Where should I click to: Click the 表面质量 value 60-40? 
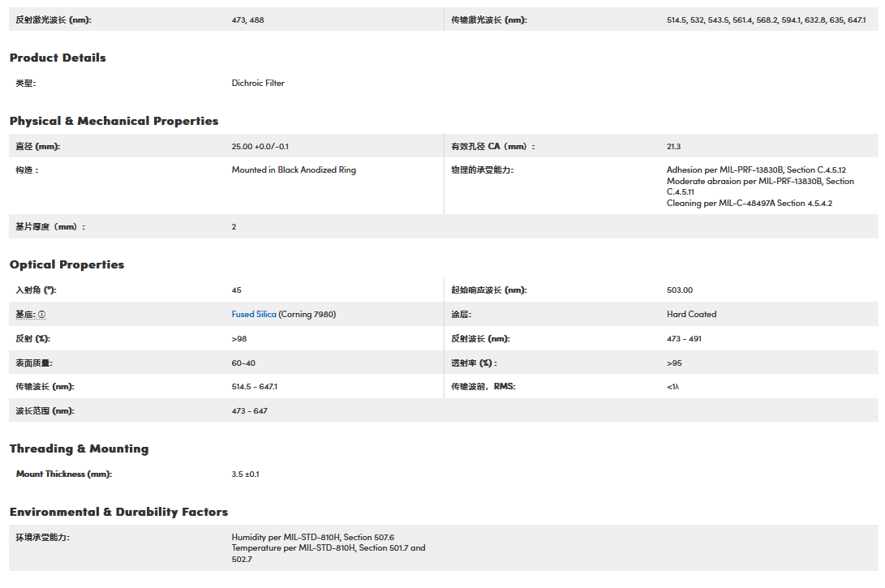pyautogui.click(x=243, y=363)
